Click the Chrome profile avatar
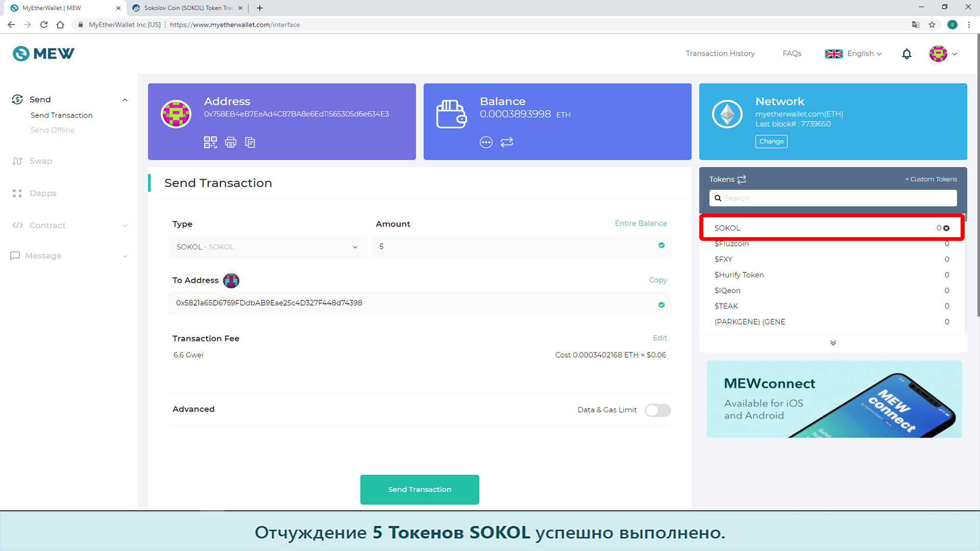 [x=952, y=24]
